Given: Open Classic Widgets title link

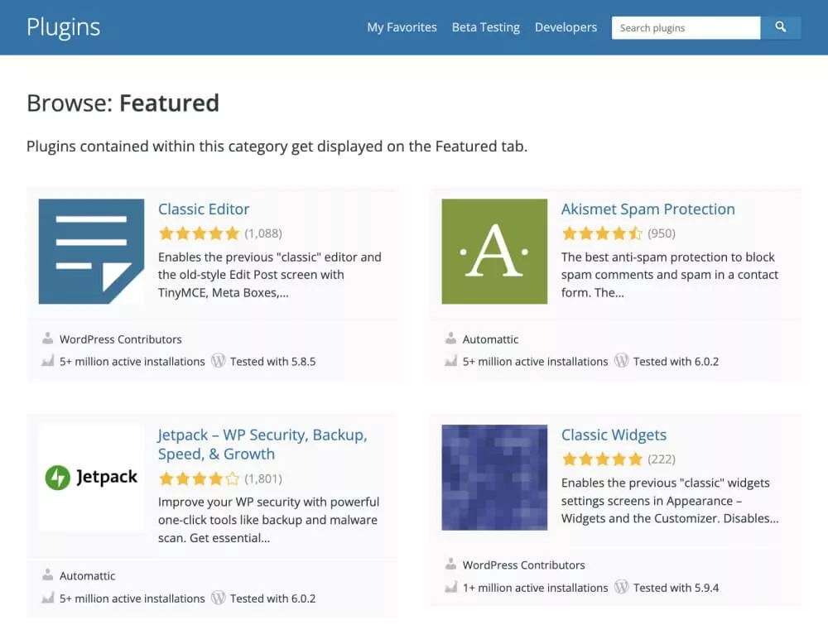Looking at the screenshot, I should pyautogui.click(x=614, y=435).
